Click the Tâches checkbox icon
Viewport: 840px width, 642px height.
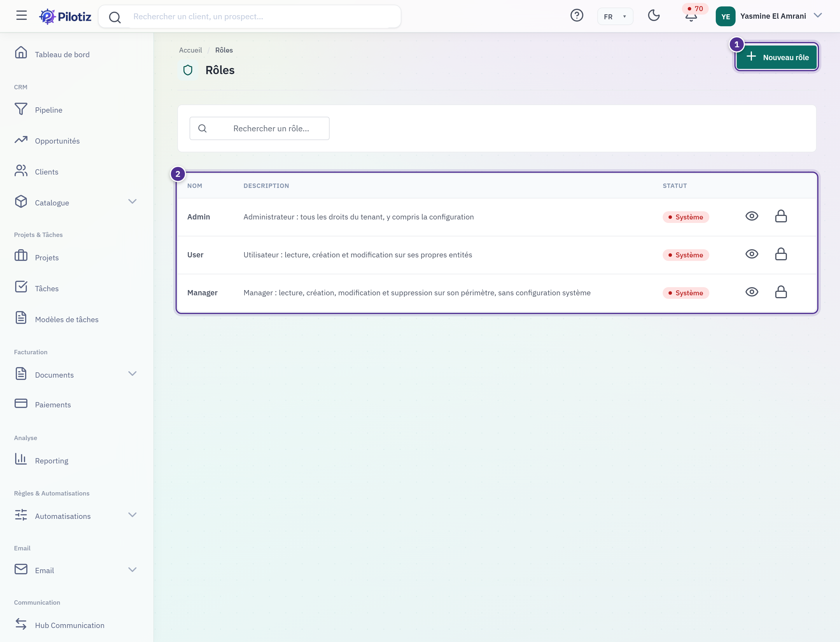[x=21, y=287]
